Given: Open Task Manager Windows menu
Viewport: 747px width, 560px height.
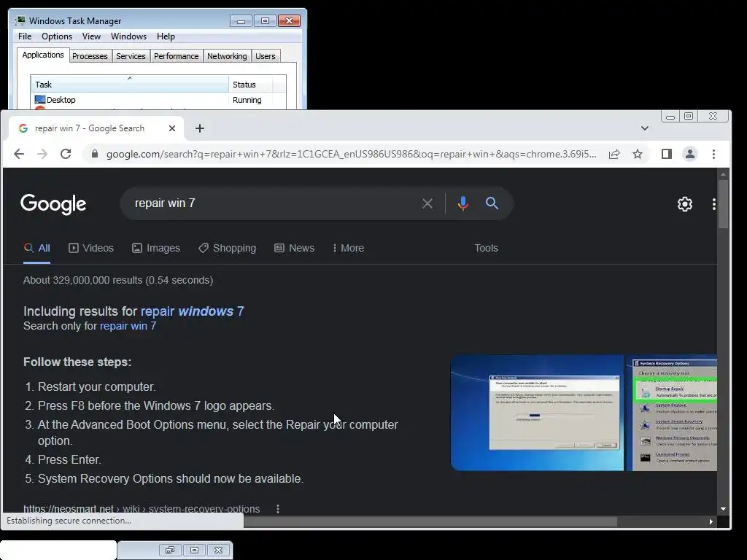Looking at the screenshot, I should tap(128, 36).
